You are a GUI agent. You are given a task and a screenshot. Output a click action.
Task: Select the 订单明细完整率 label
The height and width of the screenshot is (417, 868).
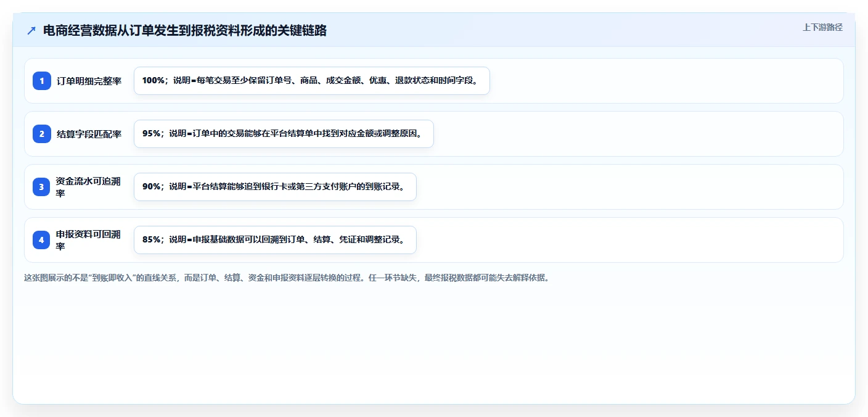tap(89, 81)
